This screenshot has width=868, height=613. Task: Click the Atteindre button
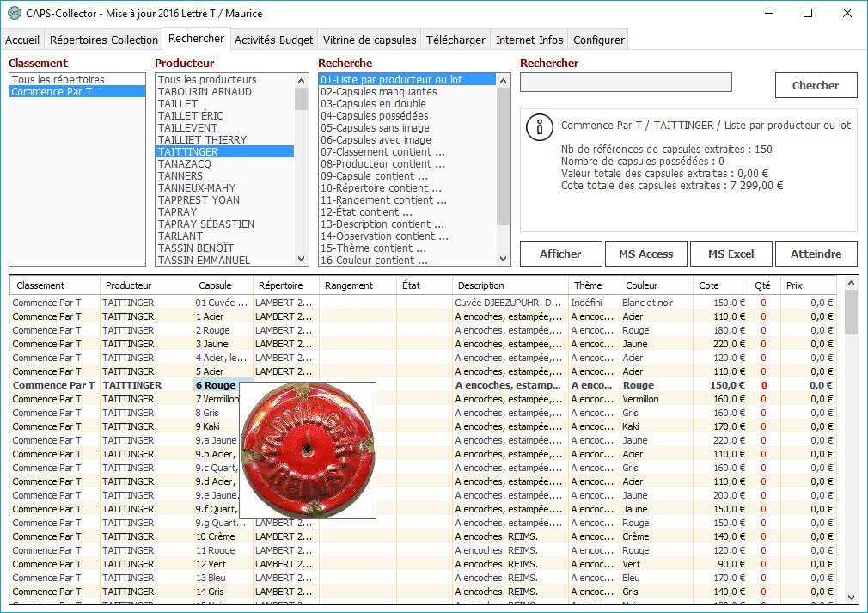816,254
